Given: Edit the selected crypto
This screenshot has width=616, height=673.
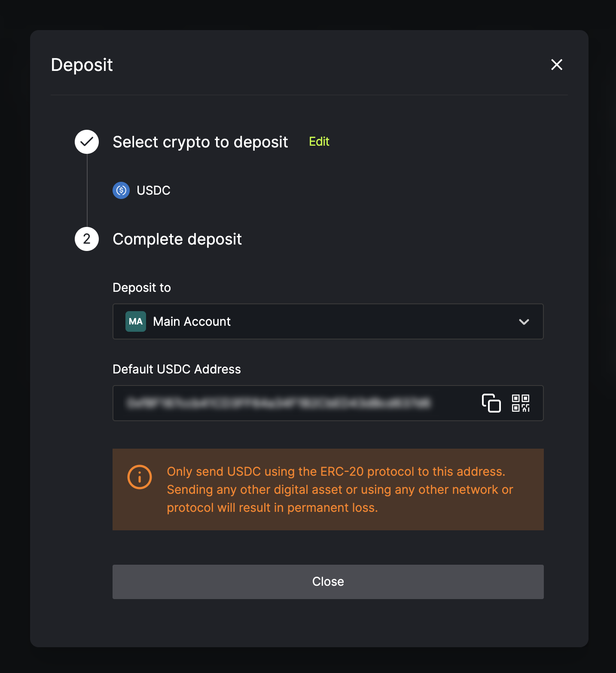Looking at the screenshot, I should (x=319, y=142).
